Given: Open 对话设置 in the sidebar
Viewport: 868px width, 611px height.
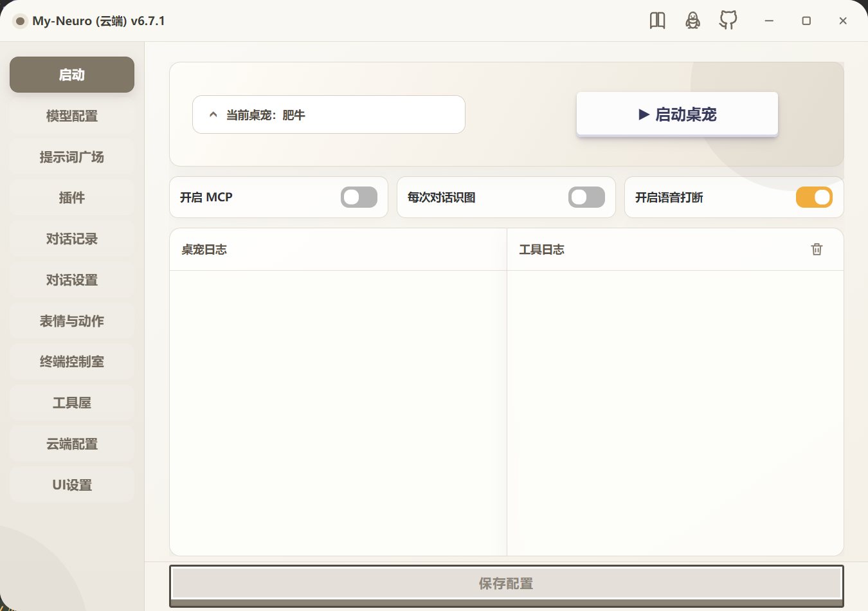Looking at the screenshot, I should pos(72,280).
